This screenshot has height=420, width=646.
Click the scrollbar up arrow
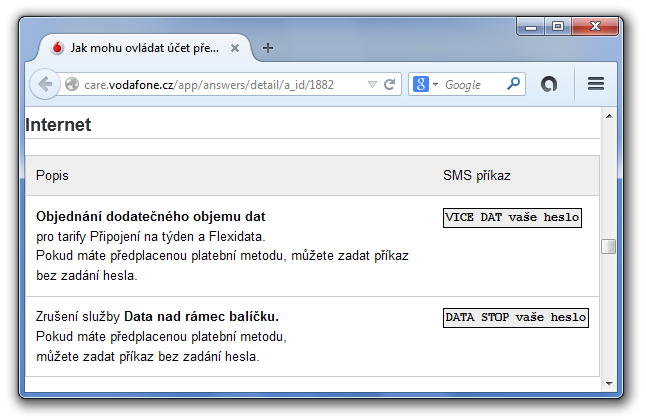tap(609, 116)
